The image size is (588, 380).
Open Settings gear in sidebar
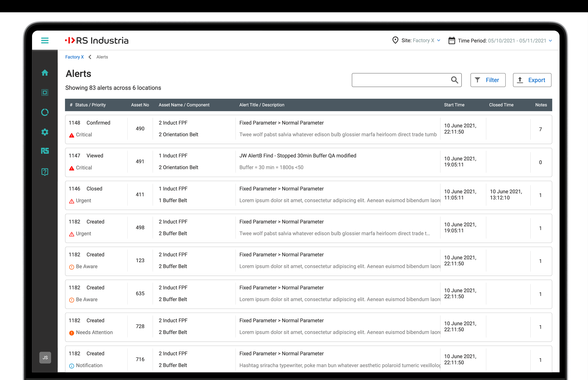45,132
